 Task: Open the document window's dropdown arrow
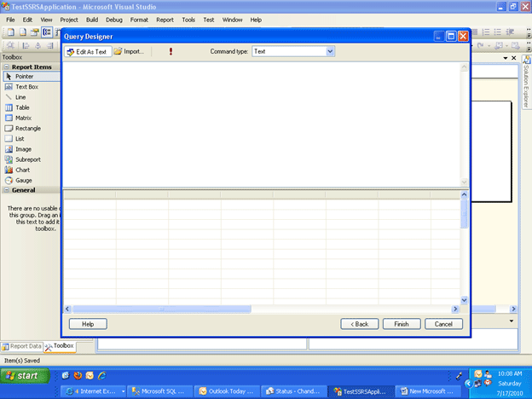[506, 58]
